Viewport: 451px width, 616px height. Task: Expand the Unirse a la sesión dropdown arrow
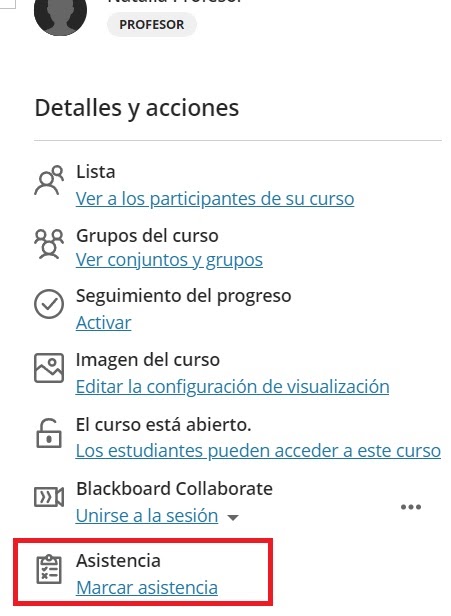coord(233,518)
